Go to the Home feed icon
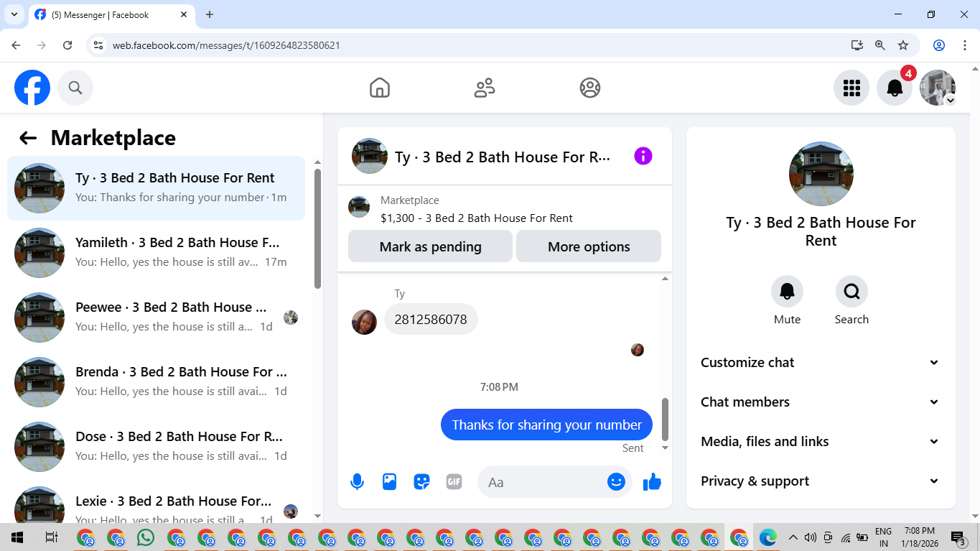The height and width of the screenshot is (551, 980). click(380, 88)
